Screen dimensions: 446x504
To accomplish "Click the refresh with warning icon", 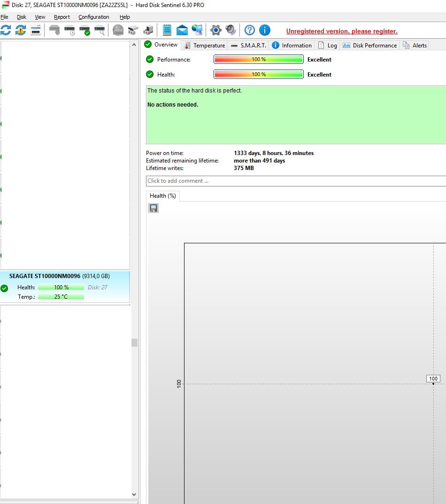I will coord(21,30).
